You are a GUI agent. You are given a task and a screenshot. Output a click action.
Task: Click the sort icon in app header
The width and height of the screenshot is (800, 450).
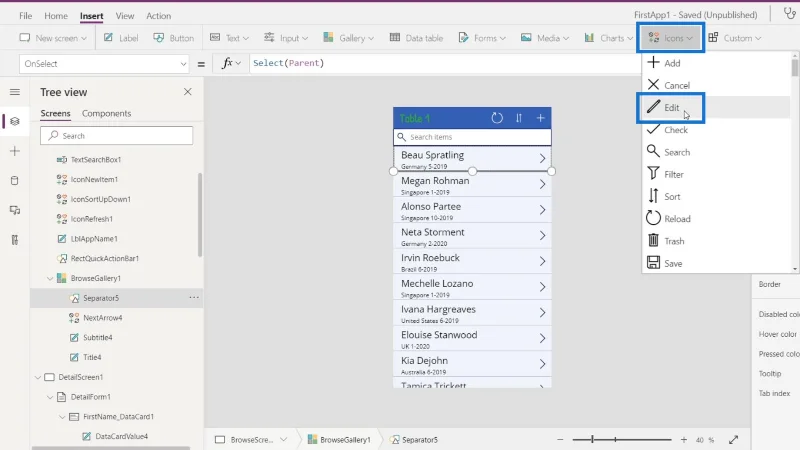(x=519, y=118)
